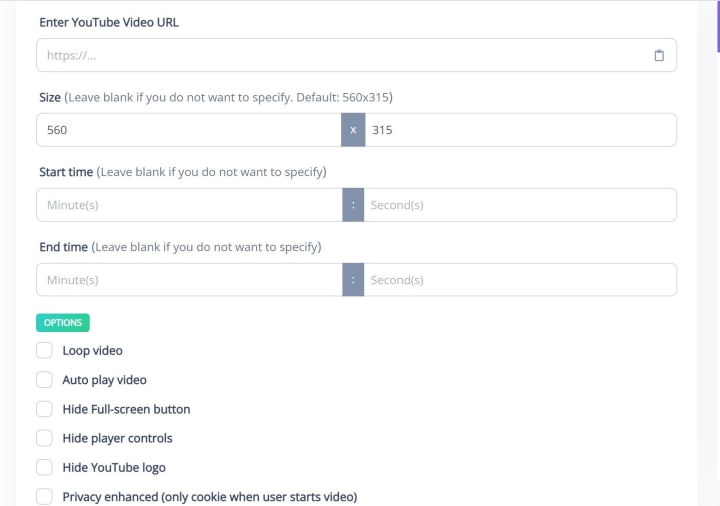This screenshot has width=720, height=506.
Task: Check Hide YouTube logo option
Action: point(44,467)
